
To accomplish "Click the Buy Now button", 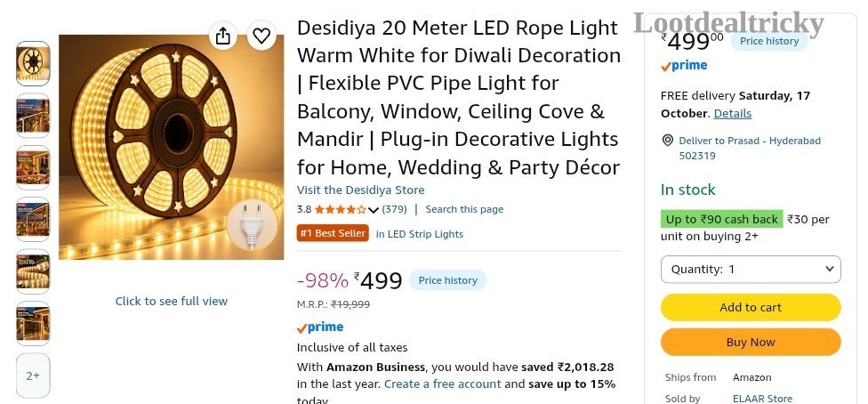I will [751, 342].
